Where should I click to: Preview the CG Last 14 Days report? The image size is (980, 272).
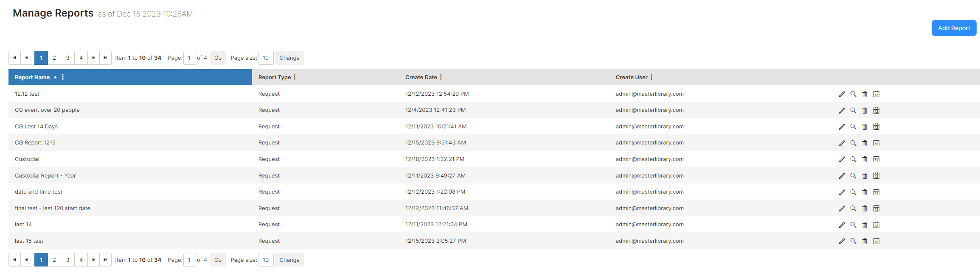pos(853,127)
